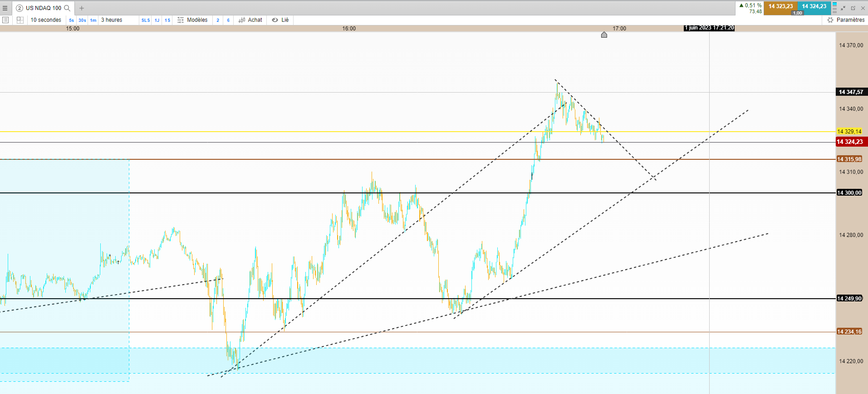Click the 14 220,00 price scale label
The height and width of the screenshot is (394, 868).
[x=851, y=361]
